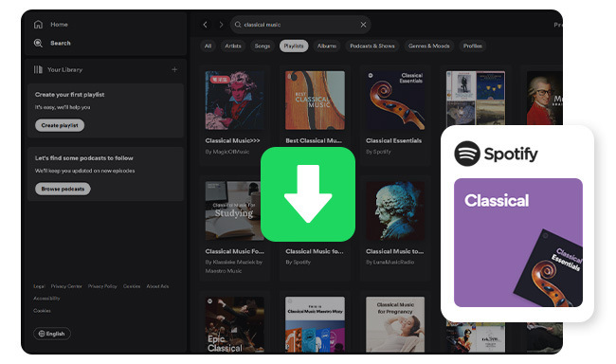Click the magnifier icon in search bar
This screenshot has height=364, width=616.
238,25
